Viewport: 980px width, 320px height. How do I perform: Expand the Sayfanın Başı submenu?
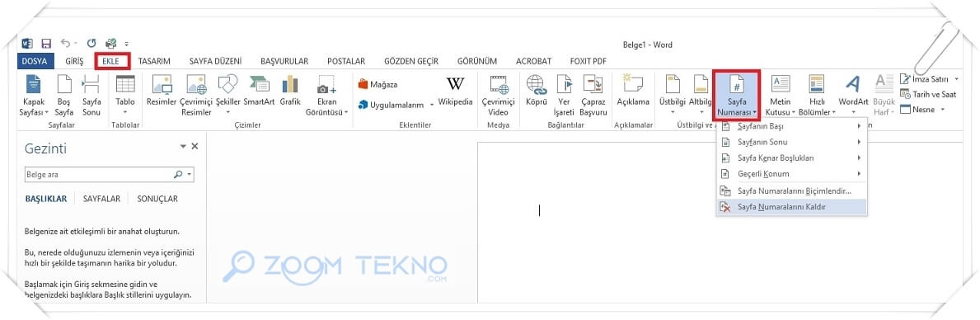coord(791,126)
